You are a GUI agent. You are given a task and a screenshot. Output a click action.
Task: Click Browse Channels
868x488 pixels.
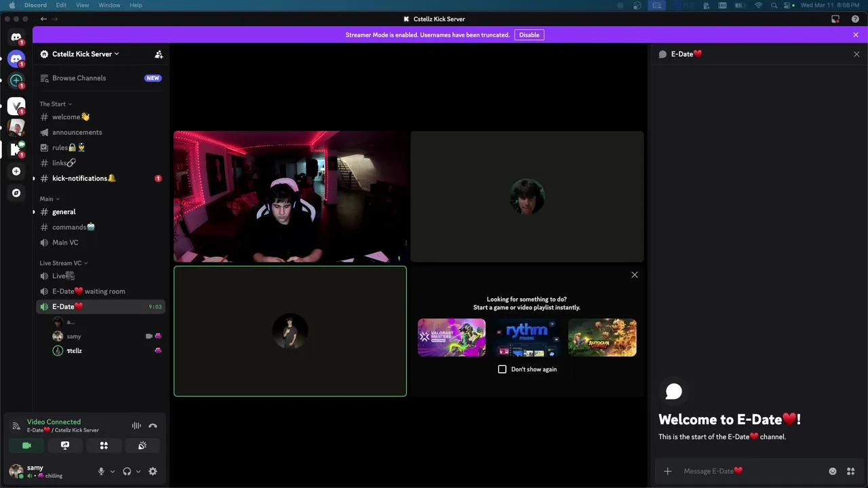click(x=100, y=78)
